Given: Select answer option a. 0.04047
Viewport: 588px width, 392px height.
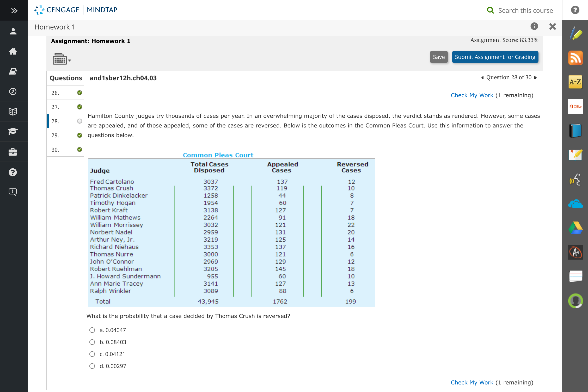Looking at the screenshot, I should [92, 330].
